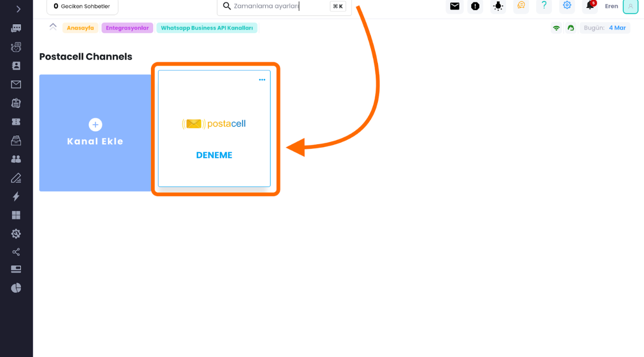Click the ⌘K shortcut badge in search

338,6
